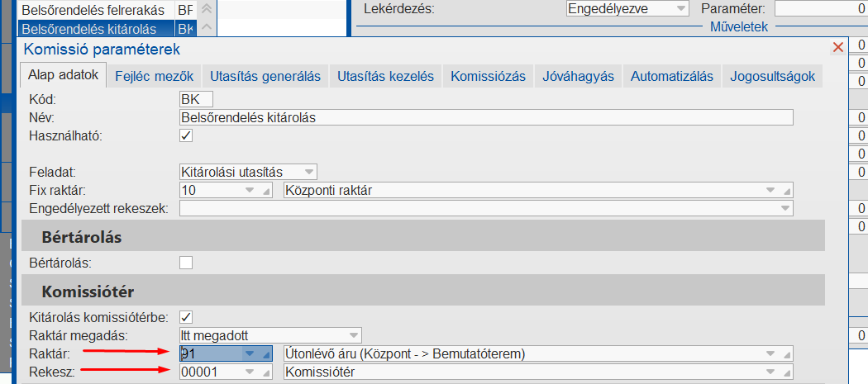Click into the Név text field
The width and height of the screenshot is (868, 384).
[x=486, y=117]
